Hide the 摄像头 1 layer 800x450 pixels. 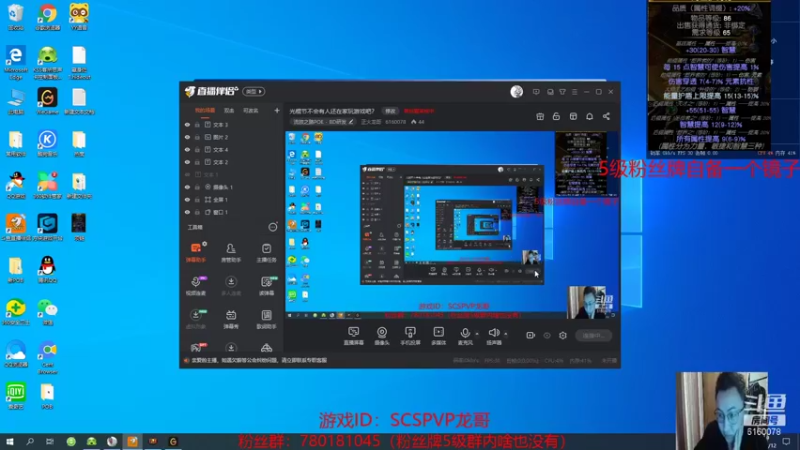pyautogui.click(x=187, y=187)
